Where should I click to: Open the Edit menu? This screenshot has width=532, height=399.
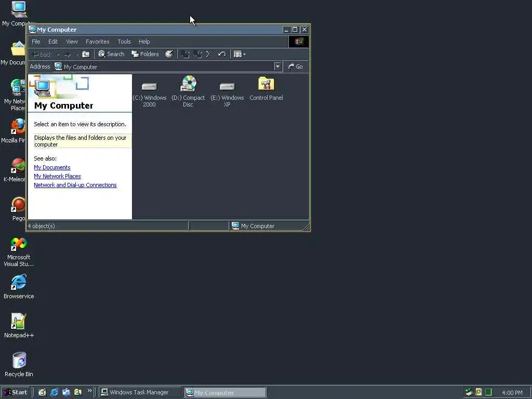click(53, 42)
